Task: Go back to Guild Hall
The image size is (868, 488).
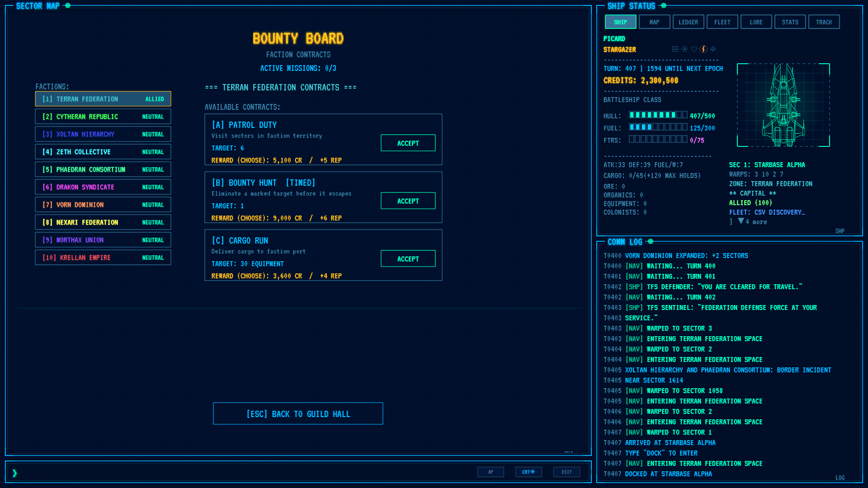Action: click(x=298, y=414)
